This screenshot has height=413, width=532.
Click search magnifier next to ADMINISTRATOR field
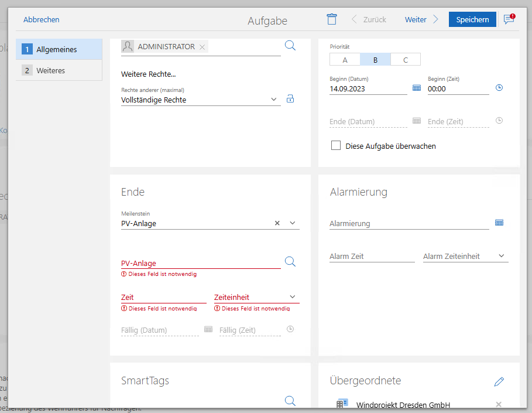(290, 46)
